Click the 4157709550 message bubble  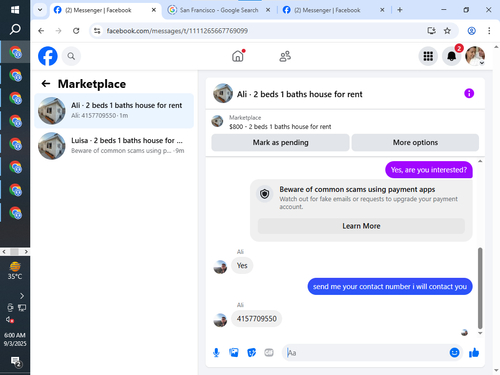tap(256, 319)
